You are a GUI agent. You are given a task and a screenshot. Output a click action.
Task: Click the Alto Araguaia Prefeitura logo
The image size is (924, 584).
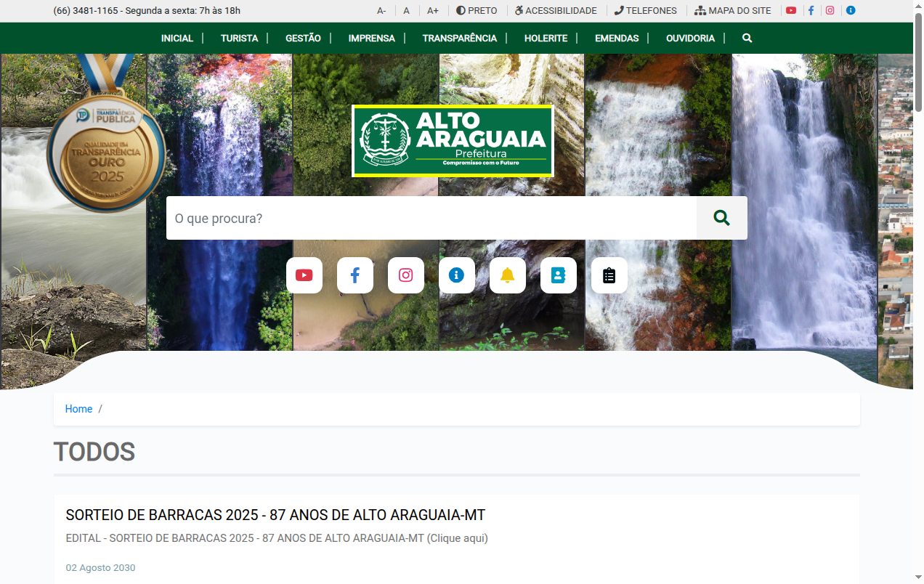coord(453,141)
